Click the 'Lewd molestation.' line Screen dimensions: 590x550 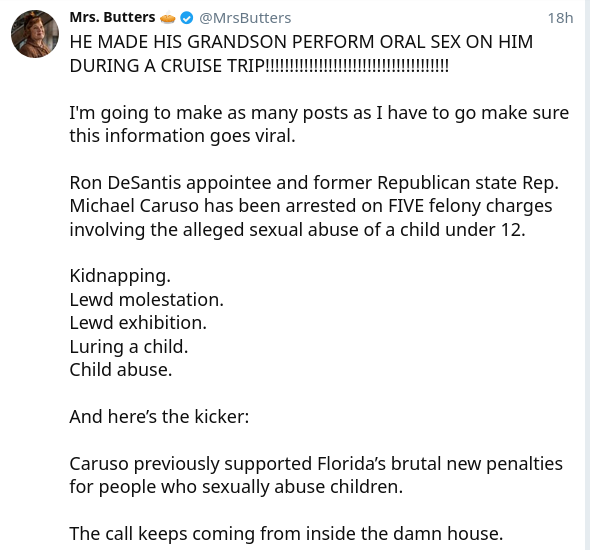coord(147,300)
